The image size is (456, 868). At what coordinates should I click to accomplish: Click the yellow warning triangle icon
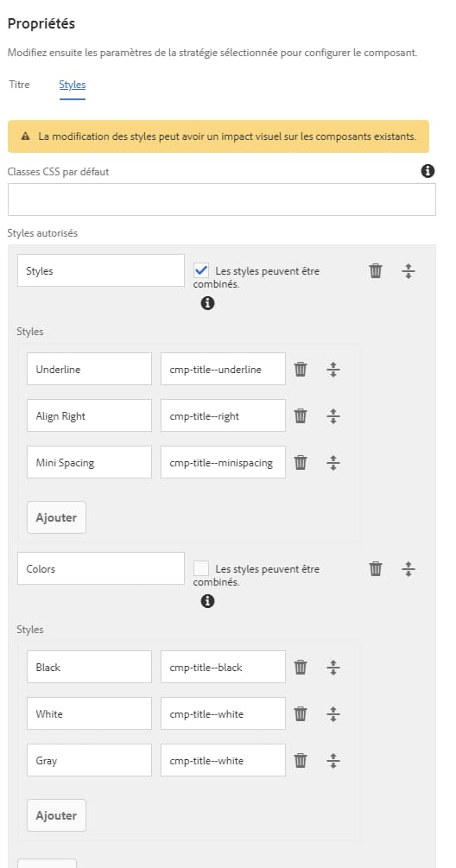pos(25,136)
